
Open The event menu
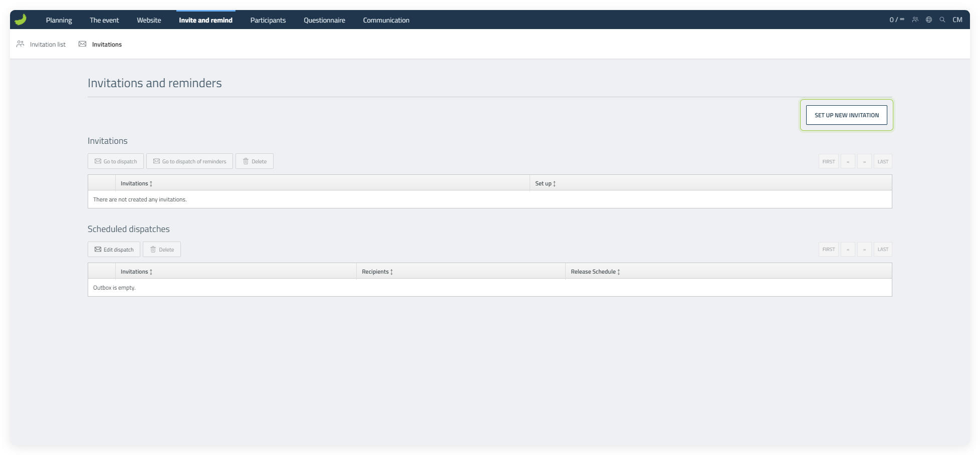(104, 20)
